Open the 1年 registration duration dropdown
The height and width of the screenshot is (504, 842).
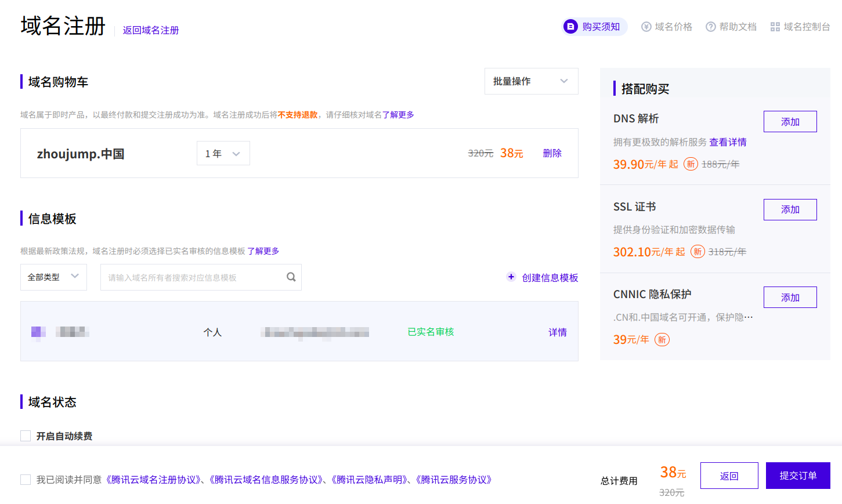pyautogui.click(x=223, y=153)
